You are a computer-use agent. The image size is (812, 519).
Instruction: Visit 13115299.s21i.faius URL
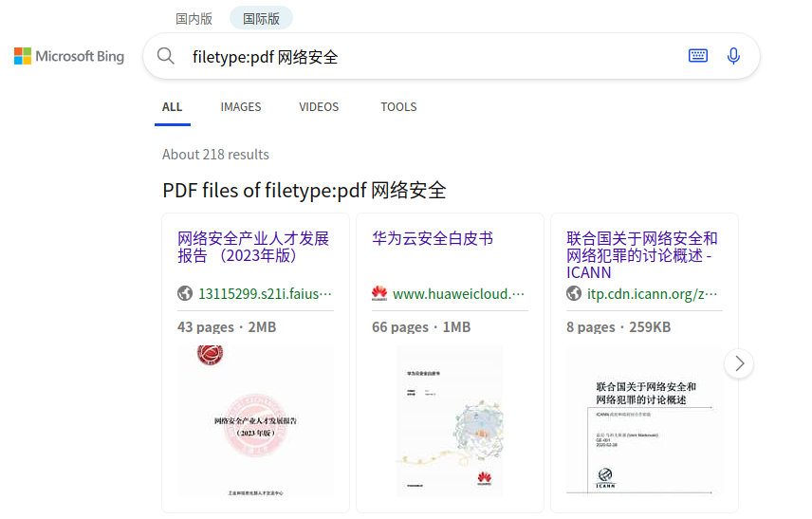pyautogui.click(x=266, y=294)
